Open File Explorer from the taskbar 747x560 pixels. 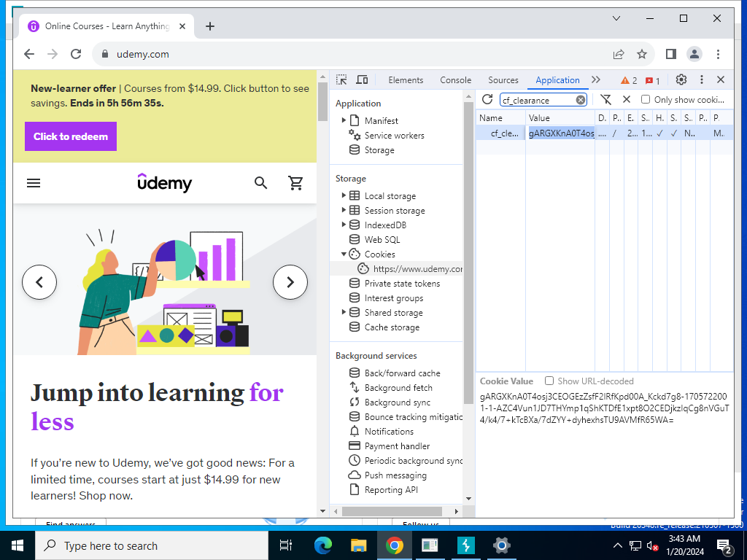click(x=358, y=545)
